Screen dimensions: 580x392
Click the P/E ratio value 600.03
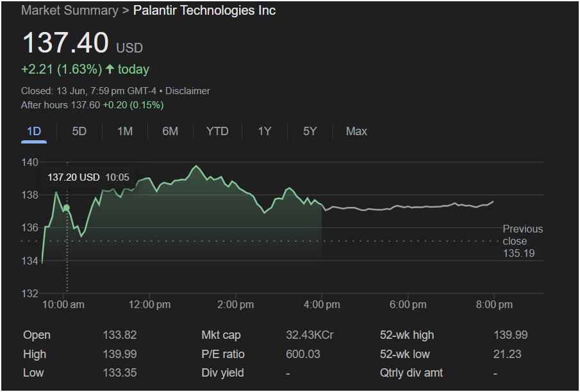tap(303, 354)
